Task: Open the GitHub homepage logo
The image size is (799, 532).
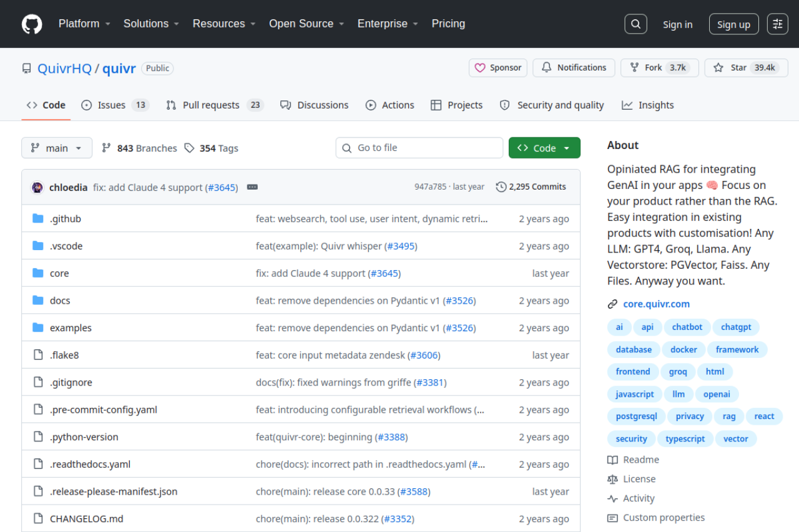Action: point(32,24)
